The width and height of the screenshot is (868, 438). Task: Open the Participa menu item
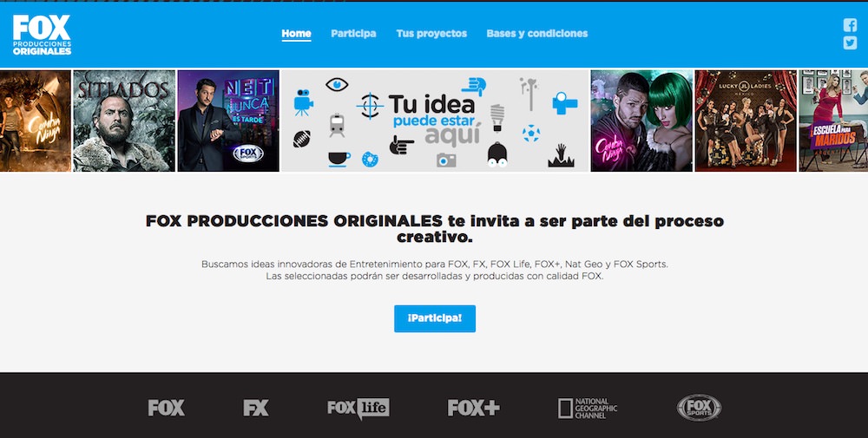[353, 34]
